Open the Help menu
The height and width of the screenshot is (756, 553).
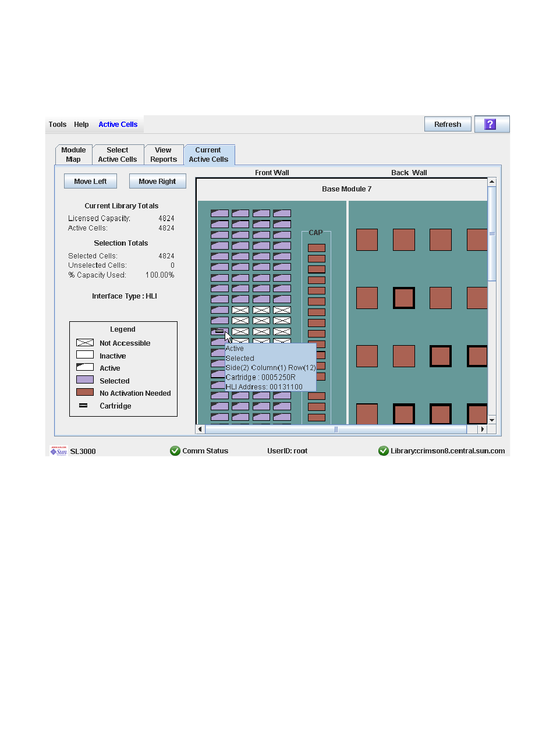click(x=81, y=125)
